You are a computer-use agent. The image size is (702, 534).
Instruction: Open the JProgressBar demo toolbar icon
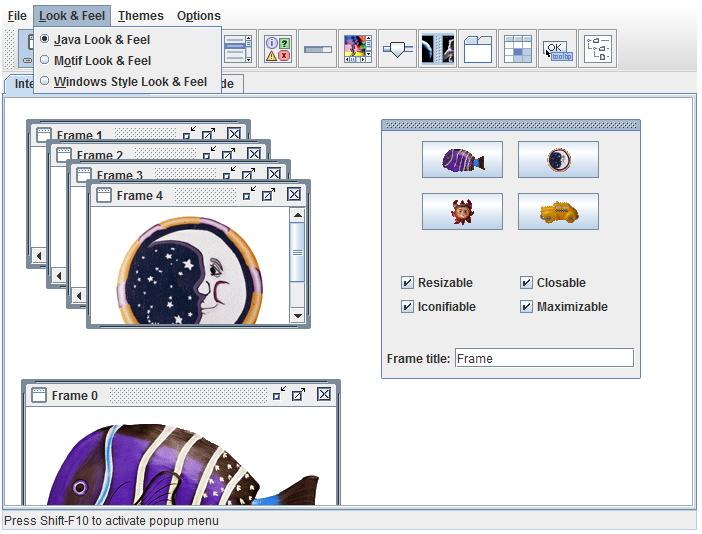pyautogui.click(x=317, y=48)
